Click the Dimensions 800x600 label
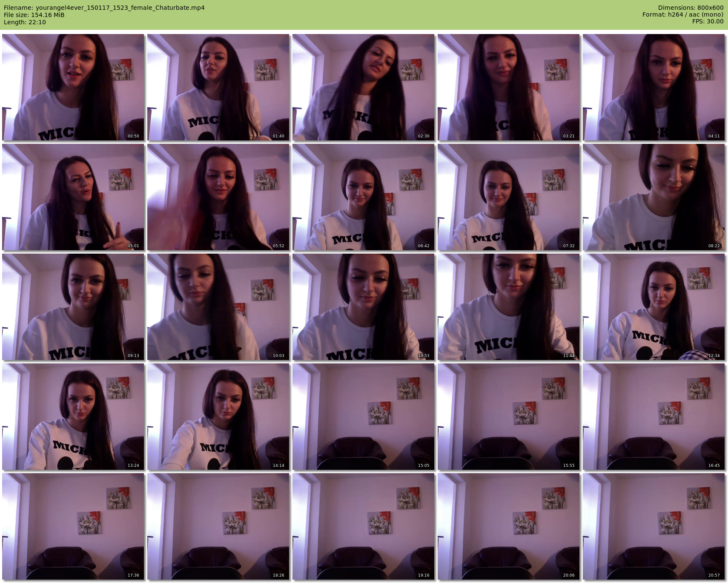728x583 pixels. (x=691, y=8)
